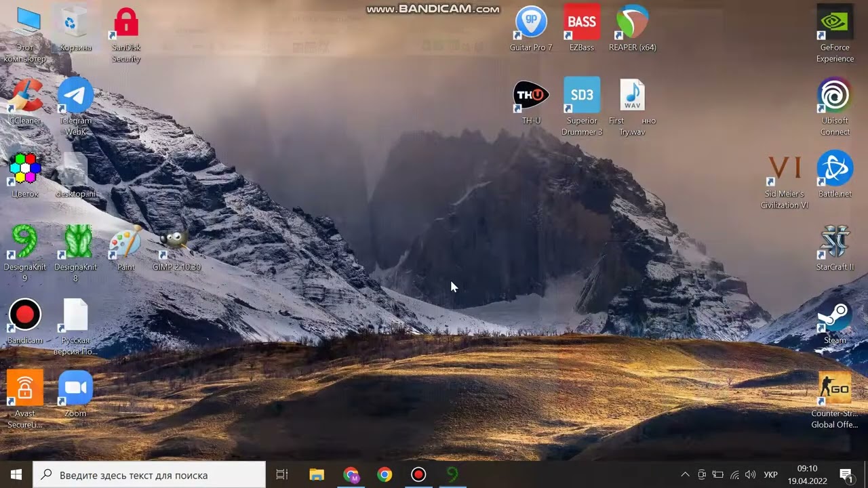The height and width of the screenshot is (488, 868).
Task: Click the taskbar search text field
Action: (x=149, y=475)
